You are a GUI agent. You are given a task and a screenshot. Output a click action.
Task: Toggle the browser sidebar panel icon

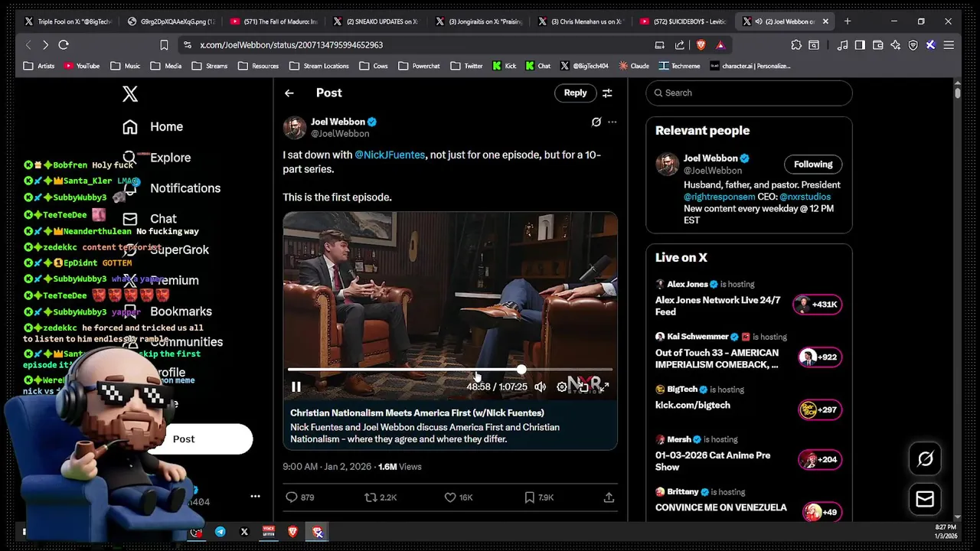(860, 45)
